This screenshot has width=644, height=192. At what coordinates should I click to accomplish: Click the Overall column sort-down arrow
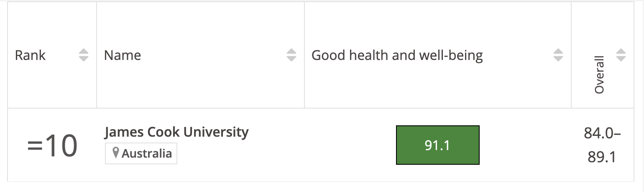coord(621,59)
